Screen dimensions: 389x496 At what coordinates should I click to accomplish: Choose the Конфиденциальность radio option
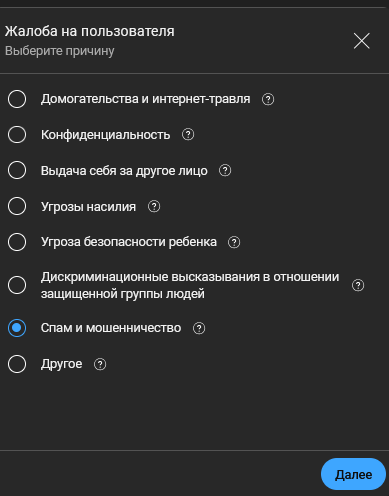tap(17, 135)
